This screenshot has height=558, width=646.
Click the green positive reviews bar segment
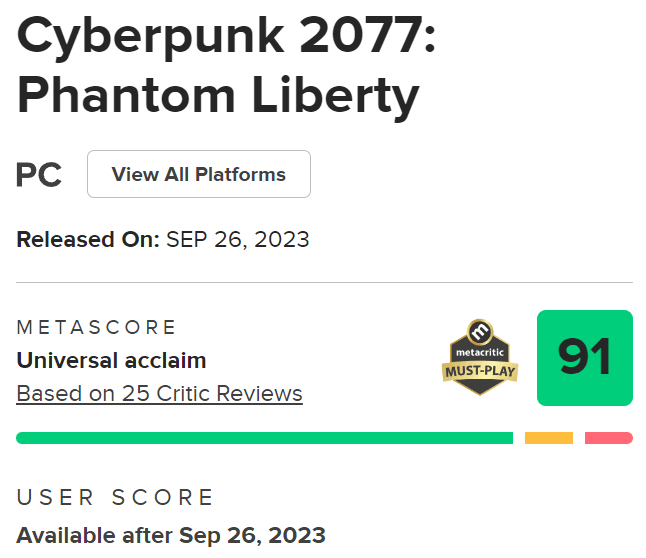264,438
